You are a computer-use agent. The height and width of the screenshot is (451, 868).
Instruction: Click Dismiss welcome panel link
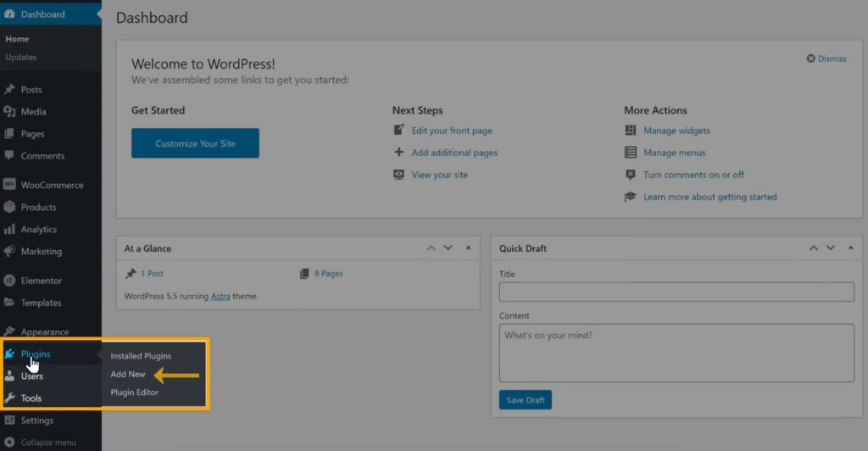(832, 58)
